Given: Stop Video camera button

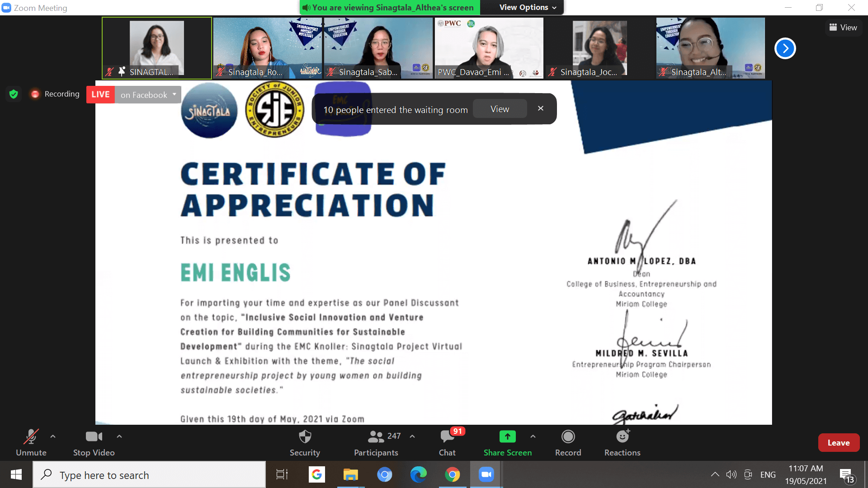Looking at the screenshot, I should (94, 443).
